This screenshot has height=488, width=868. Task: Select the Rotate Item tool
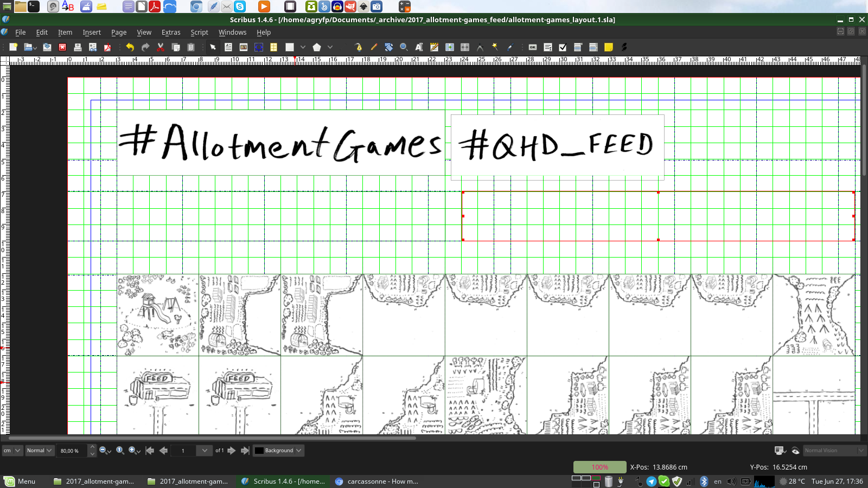[x=388, y=47]
